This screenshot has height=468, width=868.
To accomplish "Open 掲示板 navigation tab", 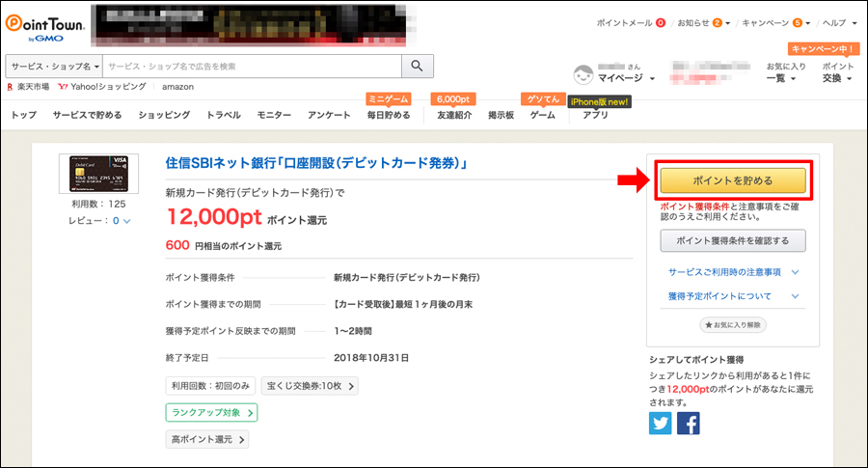I will (x=501, y=115).
